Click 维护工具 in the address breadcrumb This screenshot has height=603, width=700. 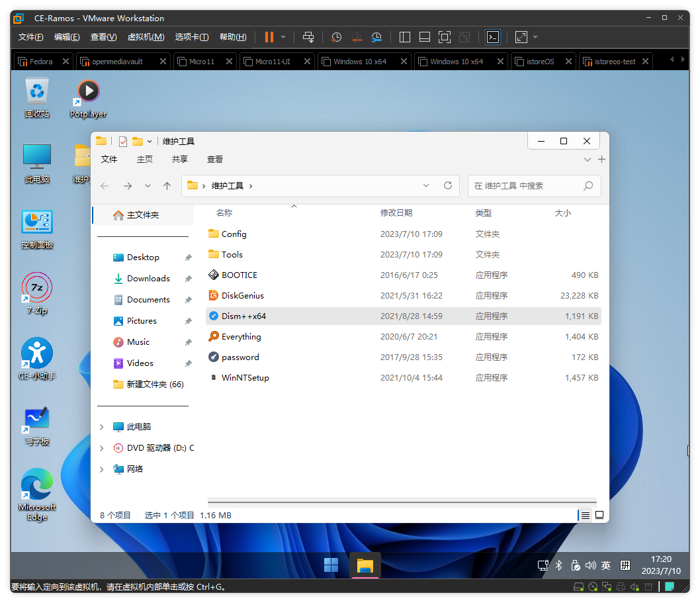click(227, 186)
